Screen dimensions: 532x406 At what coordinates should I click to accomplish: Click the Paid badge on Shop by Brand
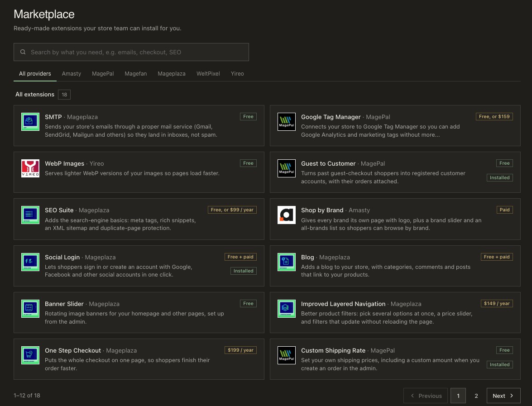pos(504,210)
